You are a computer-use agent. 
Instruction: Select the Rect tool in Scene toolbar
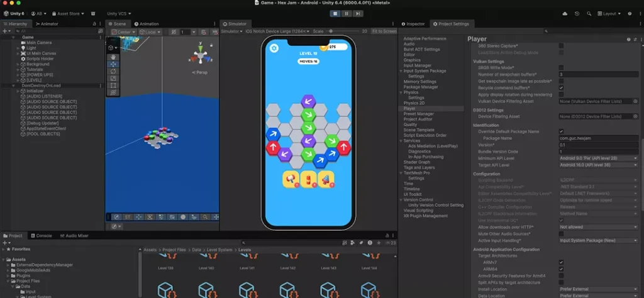click(113, 86)
